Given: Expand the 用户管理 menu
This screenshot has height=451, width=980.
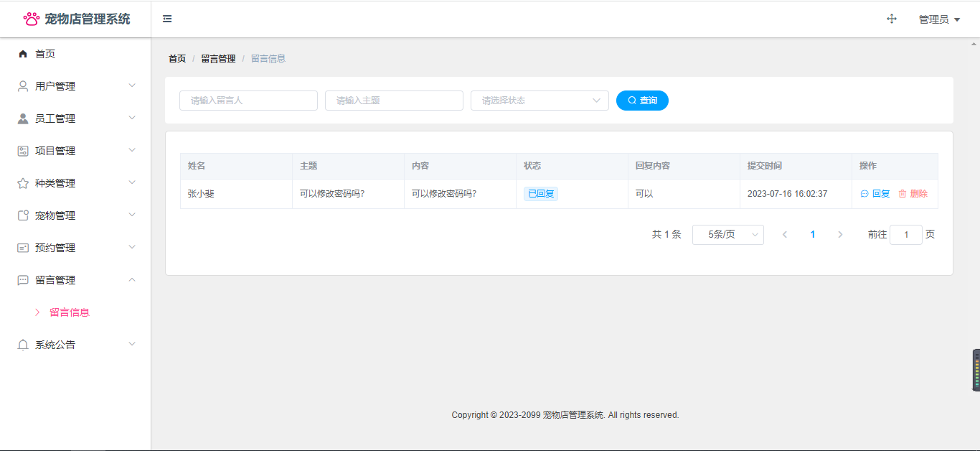Looking at the screenshot, I should click(75, 86).
